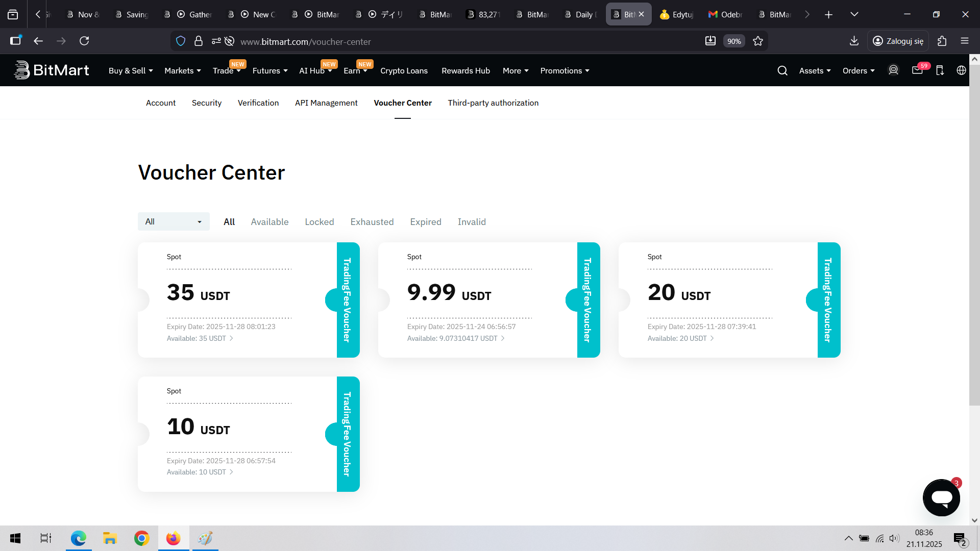The image size is (980, 551).
Task: Switch to the Available vouchers filter
Action: (269, 222)
